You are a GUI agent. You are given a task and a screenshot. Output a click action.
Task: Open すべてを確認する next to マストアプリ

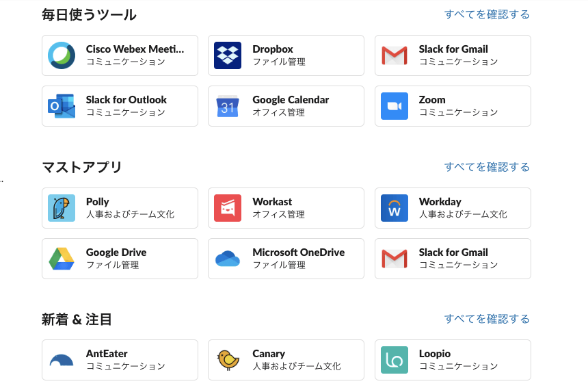click(487, 167)
